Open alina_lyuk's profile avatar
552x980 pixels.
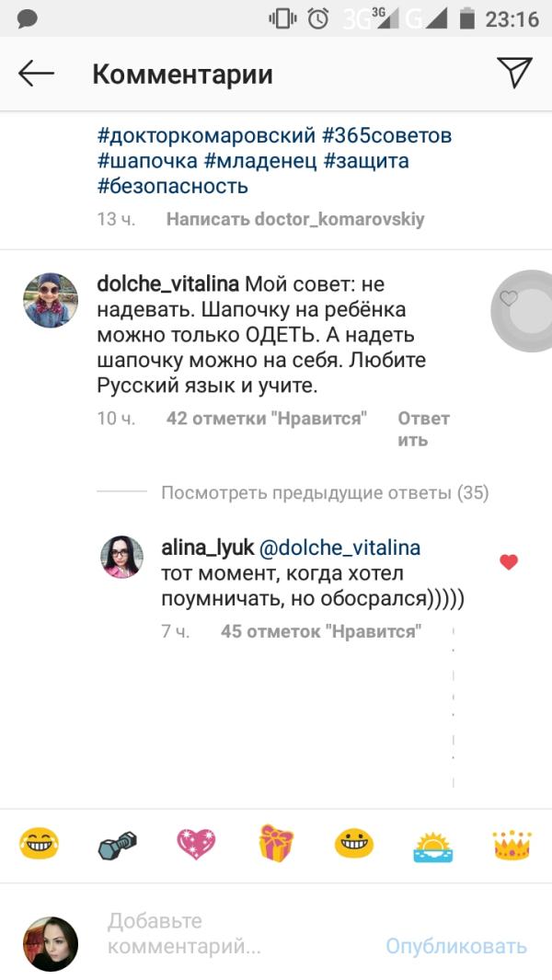(122, 557)
